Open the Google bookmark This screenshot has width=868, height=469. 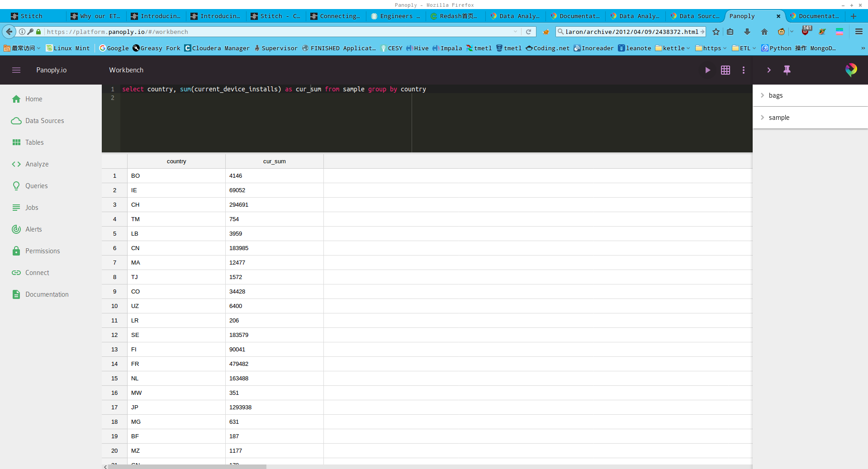[x=114, y=48]
